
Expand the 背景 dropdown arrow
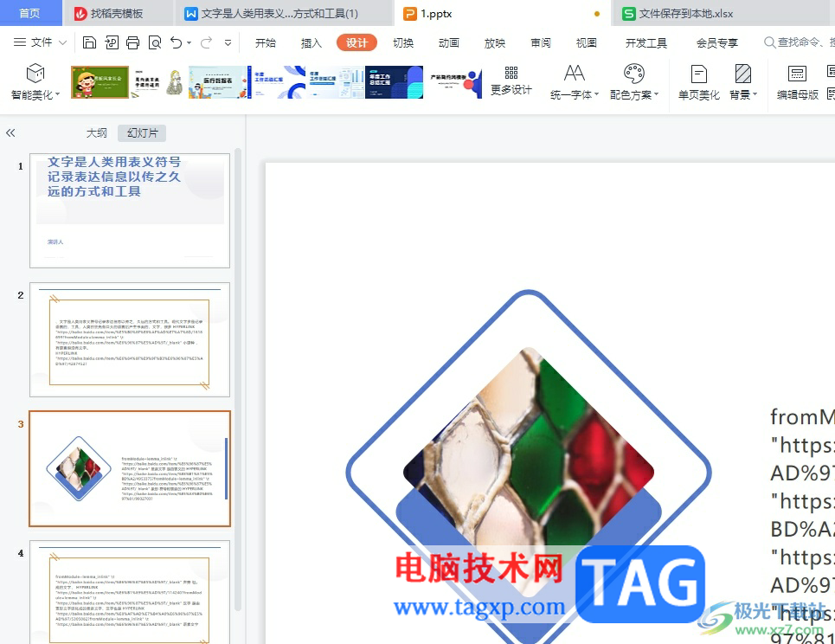[755, 95]
